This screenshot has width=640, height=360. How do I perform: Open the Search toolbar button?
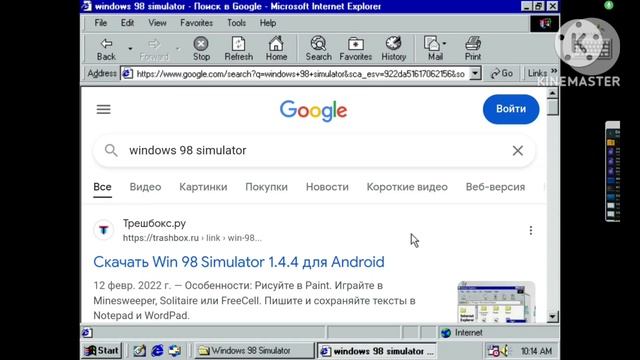[318, 49]
